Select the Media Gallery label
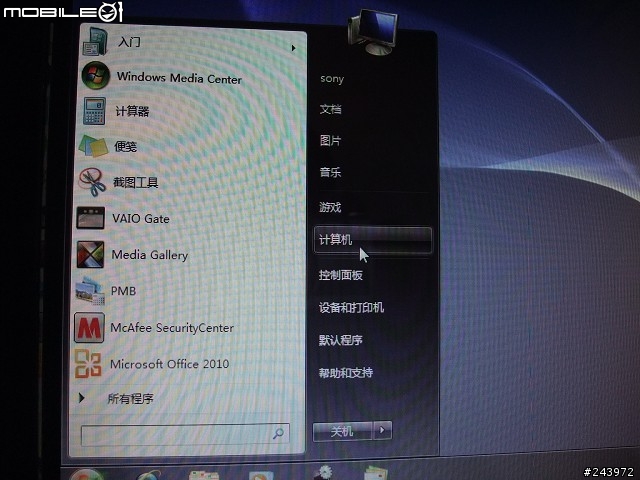The width and height of the screenshot is (640, 480). pos(149,255)
